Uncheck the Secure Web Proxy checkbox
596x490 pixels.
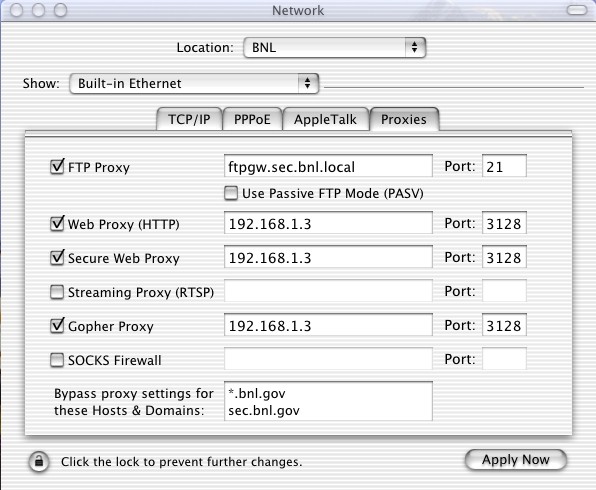[57, 258]
